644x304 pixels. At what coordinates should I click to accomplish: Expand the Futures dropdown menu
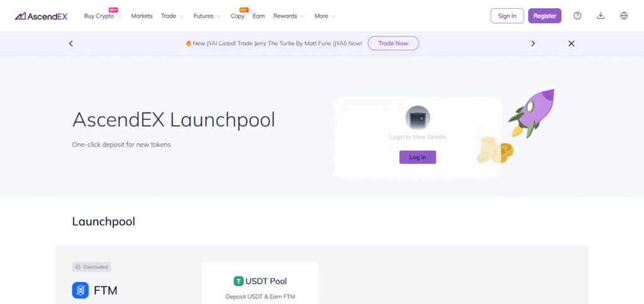(x=208, y=16)
